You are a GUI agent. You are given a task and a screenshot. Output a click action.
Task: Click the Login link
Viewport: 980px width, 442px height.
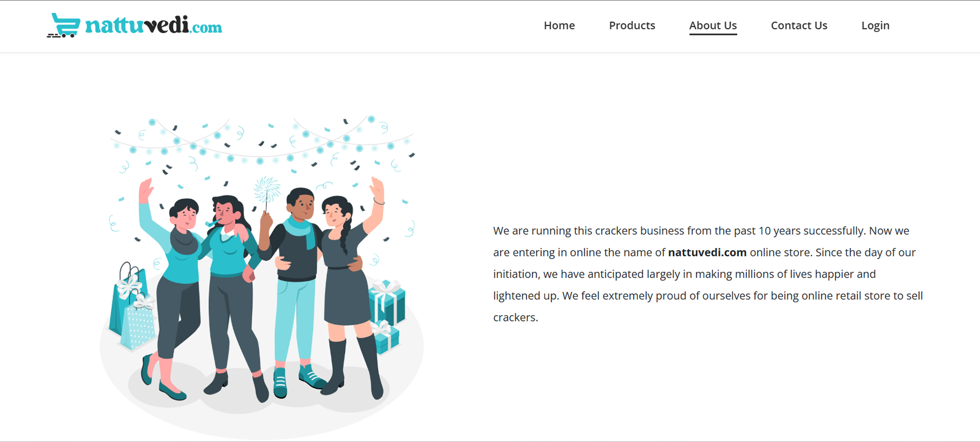[875, 26]
